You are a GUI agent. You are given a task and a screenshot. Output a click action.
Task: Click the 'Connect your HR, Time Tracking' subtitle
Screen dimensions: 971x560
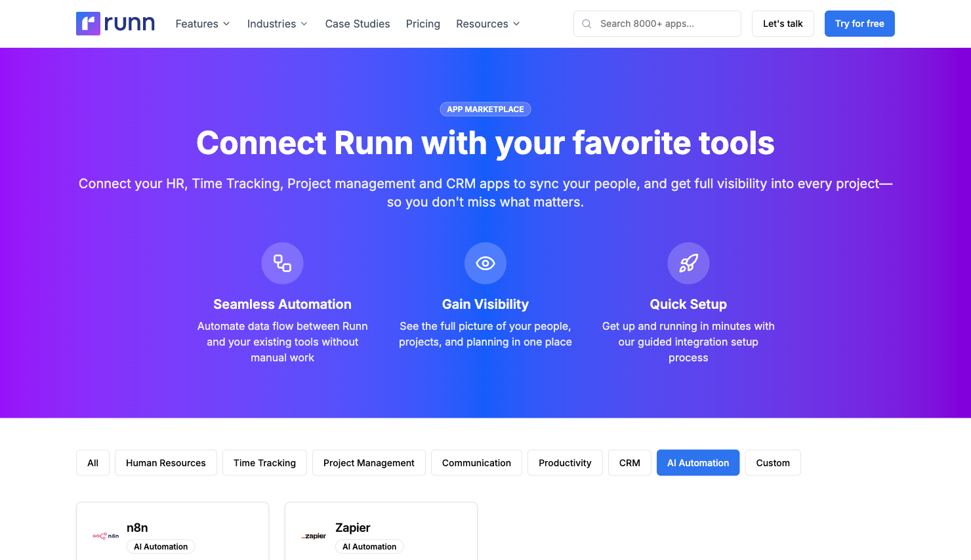[485, 193]
